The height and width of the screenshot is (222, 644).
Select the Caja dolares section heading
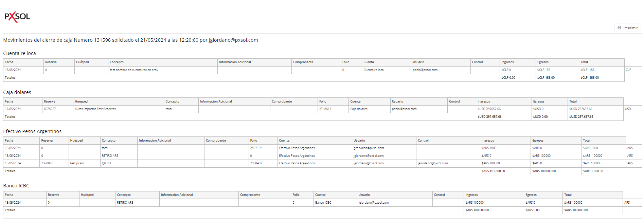17,92
